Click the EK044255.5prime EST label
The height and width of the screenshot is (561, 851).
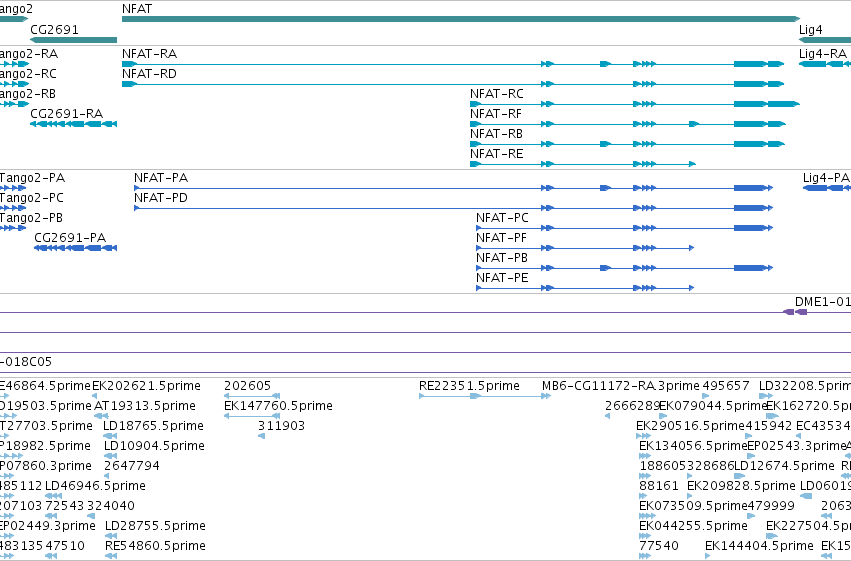(693, 526)
